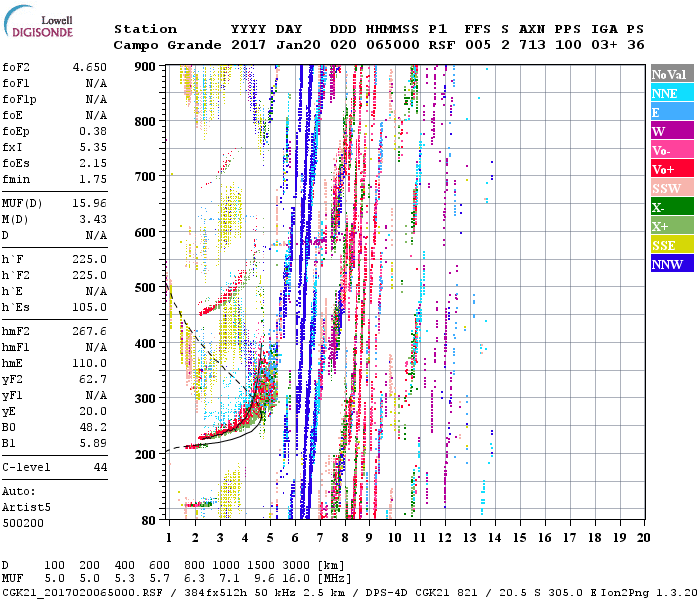Click the Artist5 auto-scaling label

26,508
